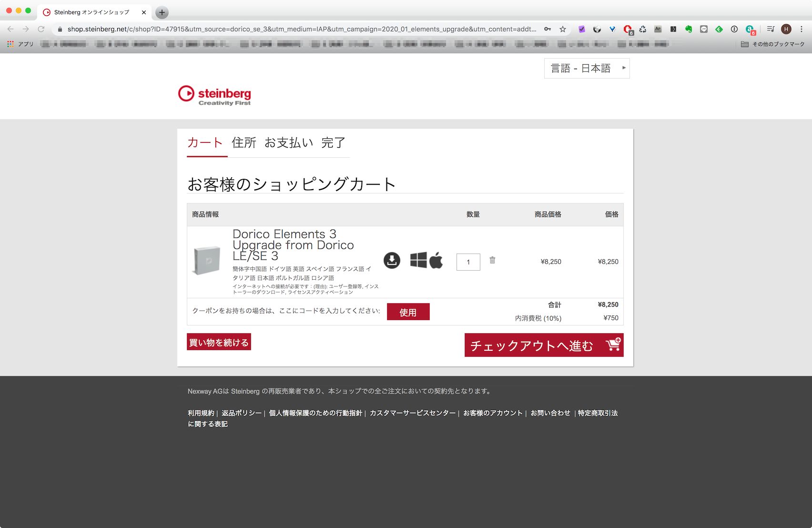Expand the 言語 - 日本語 language dropdown

pos(587,68)
